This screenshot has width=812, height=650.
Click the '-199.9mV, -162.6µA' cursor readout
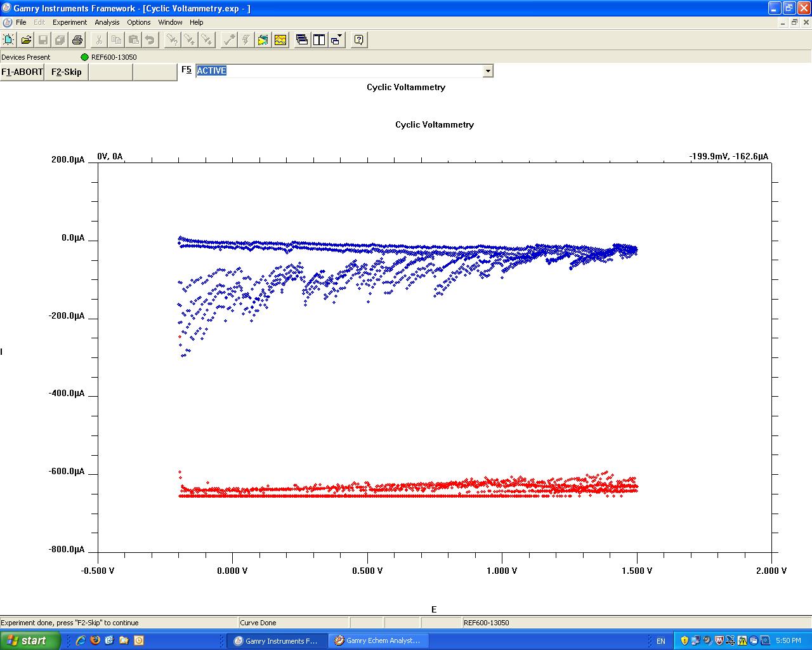pyautogui.click(x=729, y=156)
